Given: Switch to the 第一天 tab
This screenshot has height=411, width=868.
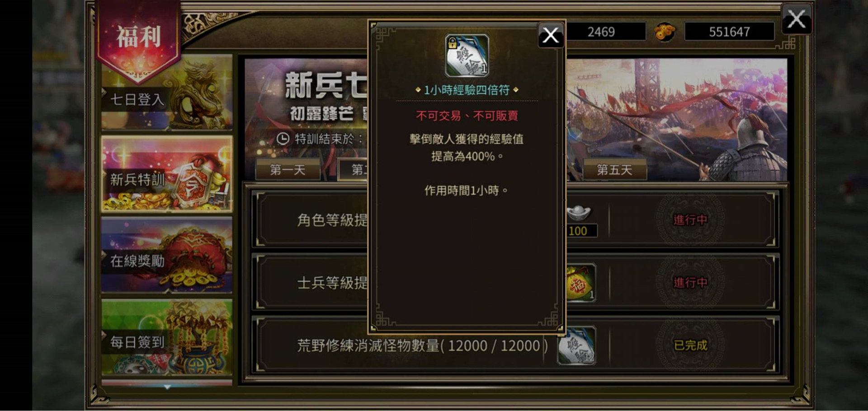Looking at the screenshot, I should pyautogui.click(x=288, y=170).
